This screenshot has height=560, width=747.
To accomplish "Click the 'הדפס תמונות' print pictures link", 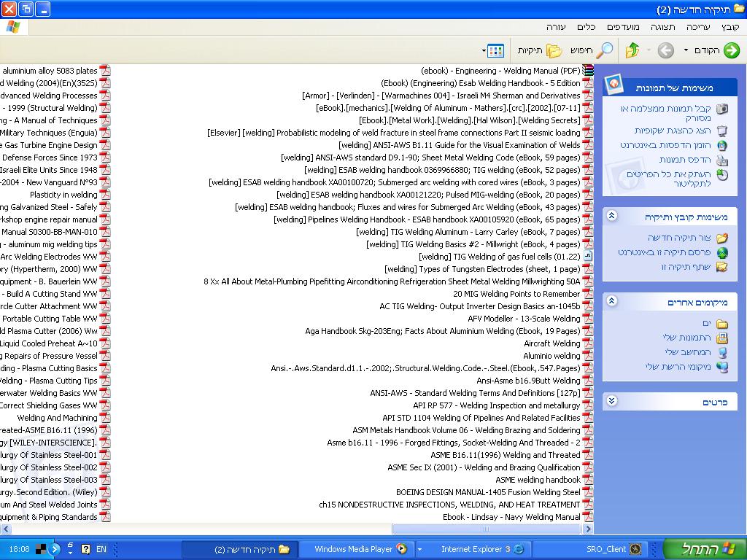I will (x=685, y=160).
